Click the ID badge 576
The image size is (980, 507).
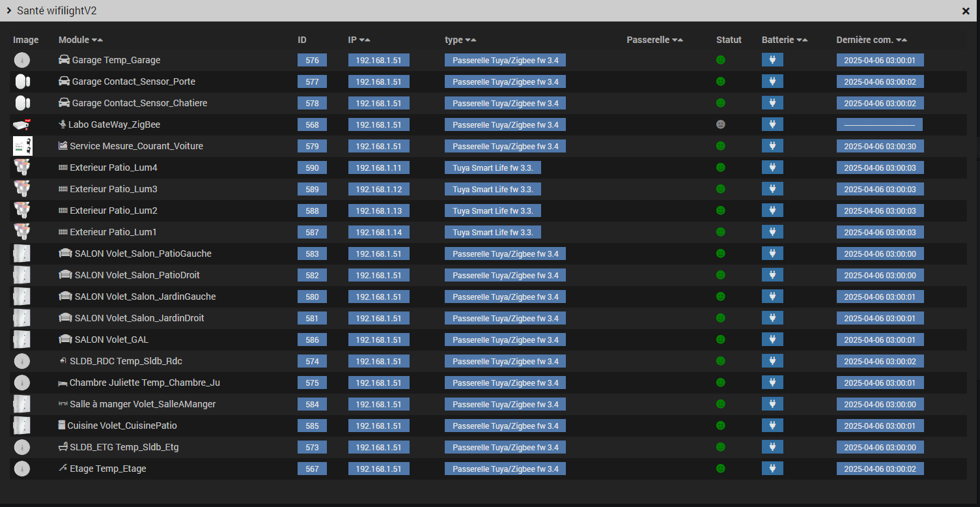312,60
